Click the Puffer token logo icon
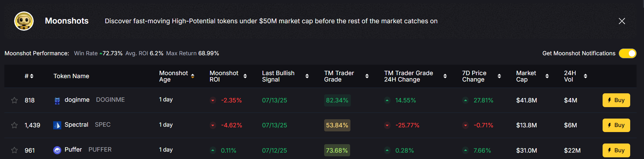This screenshot has width=644, height=159. [x=57, y=150]
